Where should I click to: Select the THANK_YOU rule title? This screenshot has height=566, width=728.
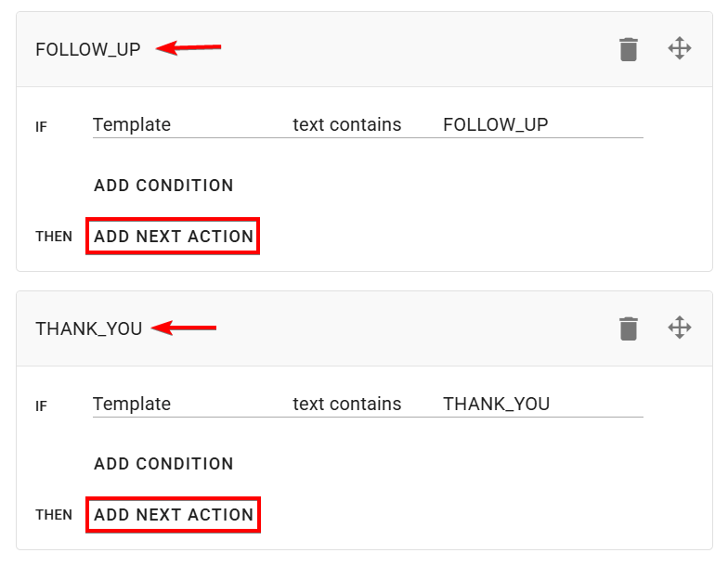(x=89, y=328)
